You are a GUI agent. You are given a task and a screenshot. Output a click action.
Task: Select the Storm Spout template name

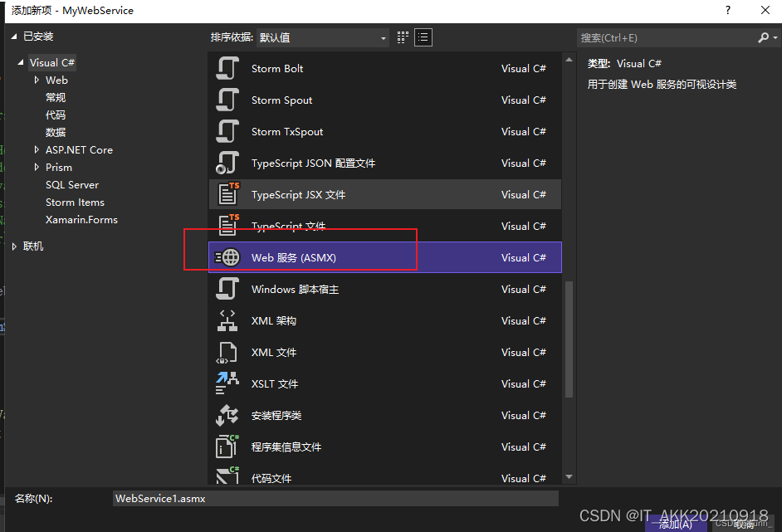pos(281,100)
